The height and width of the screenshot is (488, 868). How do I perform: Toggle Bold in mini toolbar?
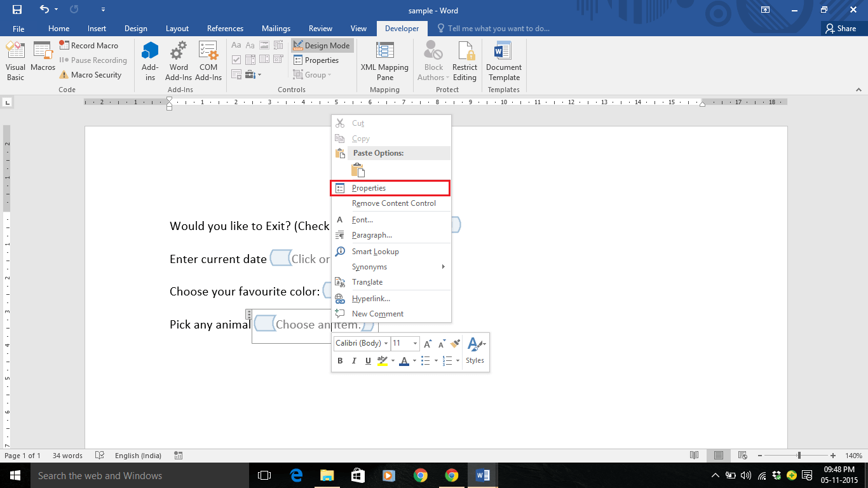(340, 360)
